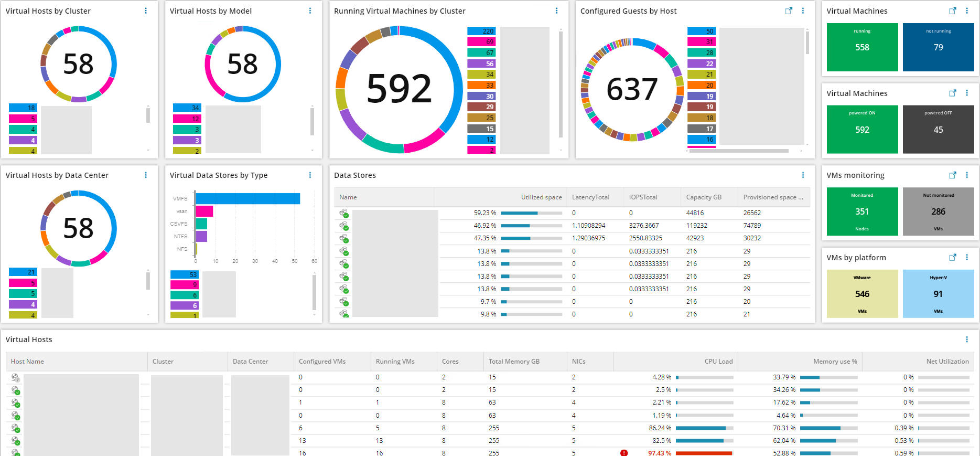Screen dimensions: 980x456
Task: Click the critical alert icon beside 97.43 % CPU load
Action: (x=624, y=452)
